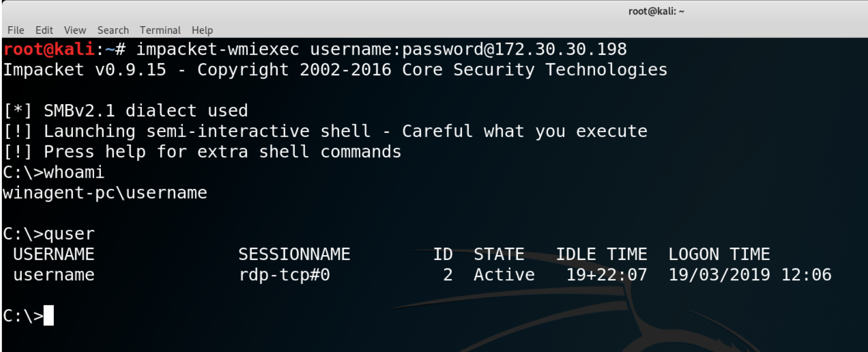Open the Search menu
The width and height of the screenshot is (868, 352).
tap(113, 30)
